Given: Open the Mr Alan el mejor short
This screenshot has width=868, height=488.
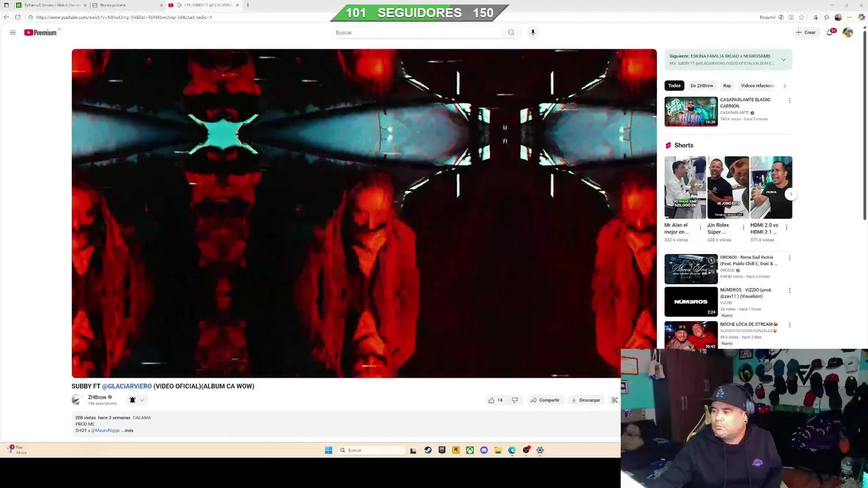Looking at the screenshot, I should (x=685, y=188).
